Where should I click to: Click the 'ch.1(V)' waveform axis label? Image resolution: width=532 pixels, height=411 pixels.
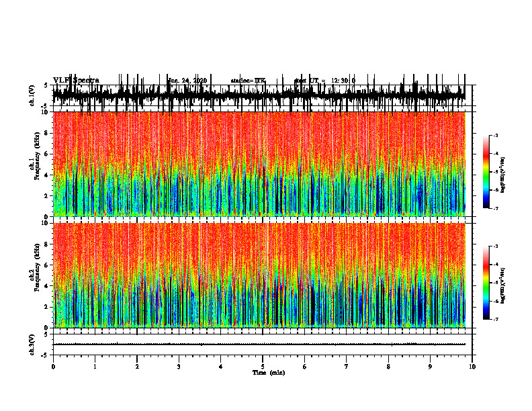point(32,95)
